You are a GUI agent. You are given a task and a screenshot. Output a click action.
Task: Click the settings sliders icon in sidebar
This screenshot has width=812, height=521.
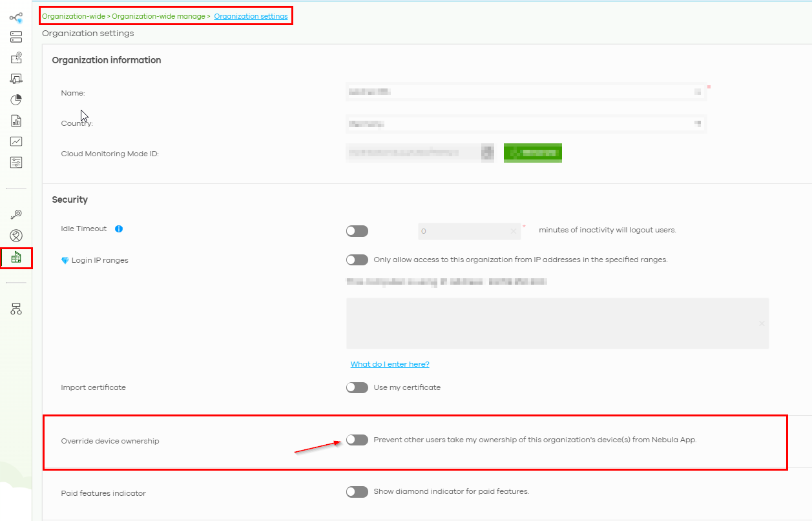tap(16, 162)
